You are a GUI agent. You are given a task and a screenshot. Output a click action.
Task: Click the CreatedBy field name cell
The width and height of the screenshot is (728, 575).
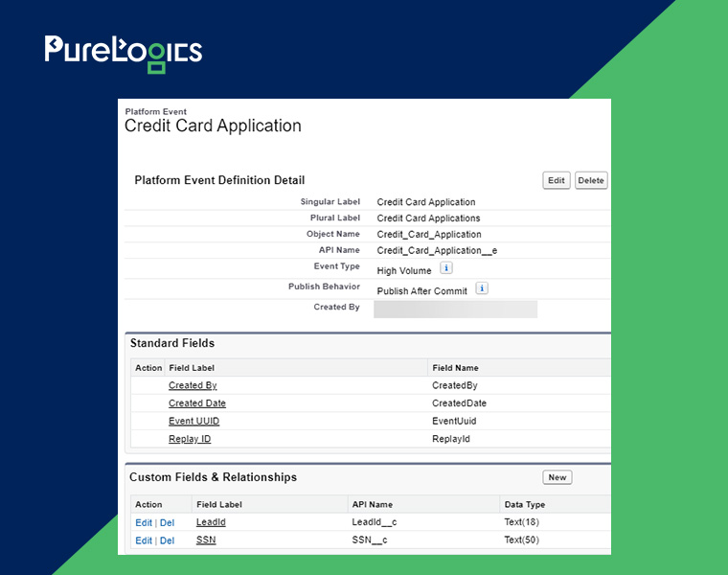tap(455, 385)
